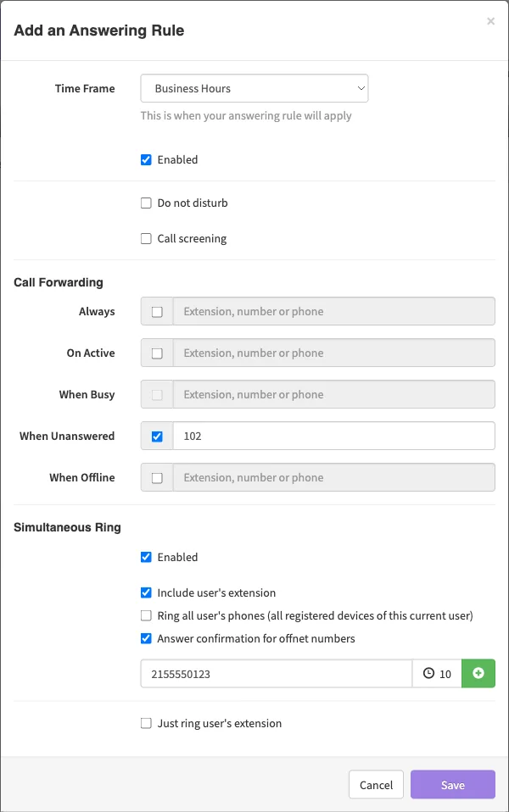The image size is (509, 812).
Task: Click the simultaneous ring number field 2155550123
Action: tap(277, 673)
